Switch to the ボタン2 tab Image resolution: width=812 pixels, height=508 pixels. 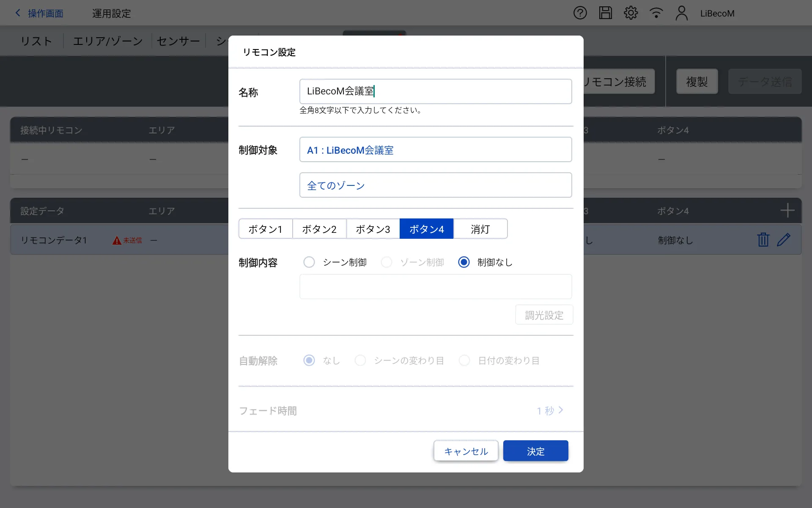click(x=319, y=229)
